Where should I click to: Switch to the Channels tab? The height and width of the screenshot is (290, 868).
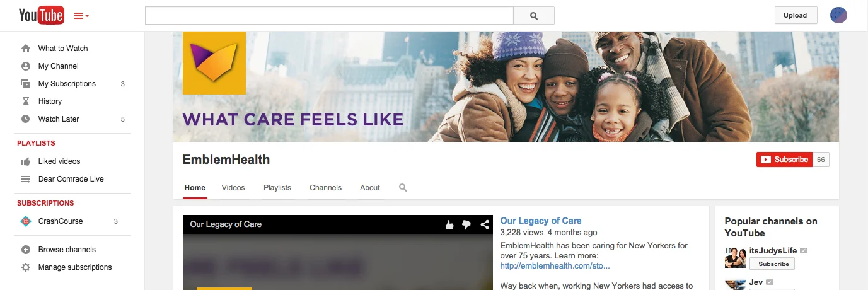pos(326,188)
